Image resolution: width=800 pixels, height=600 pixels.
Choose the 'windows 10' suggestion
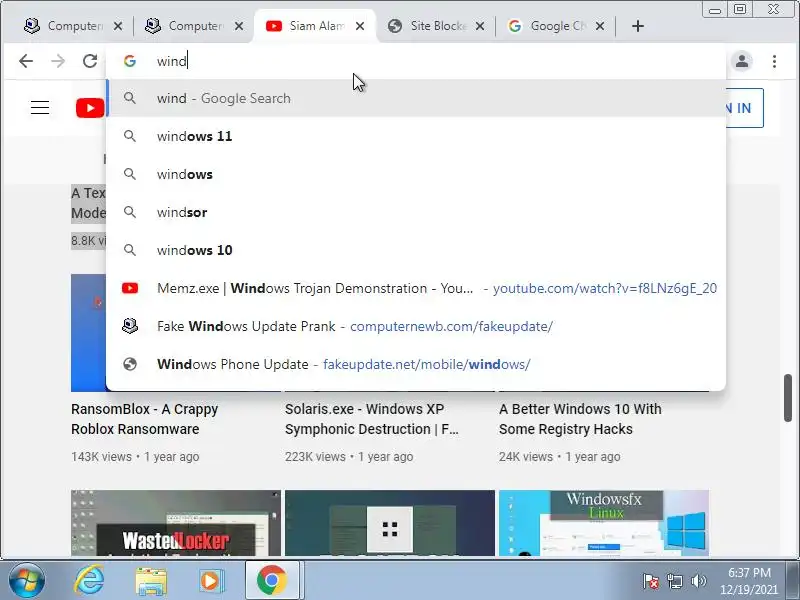click(x=416, y=251)
